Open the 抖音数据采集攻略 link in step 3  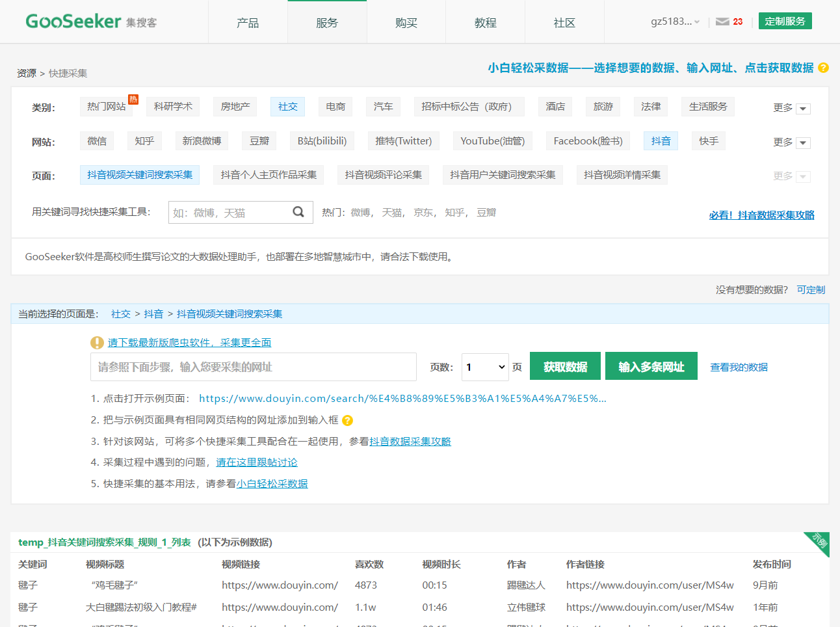[x=410, y=441]
